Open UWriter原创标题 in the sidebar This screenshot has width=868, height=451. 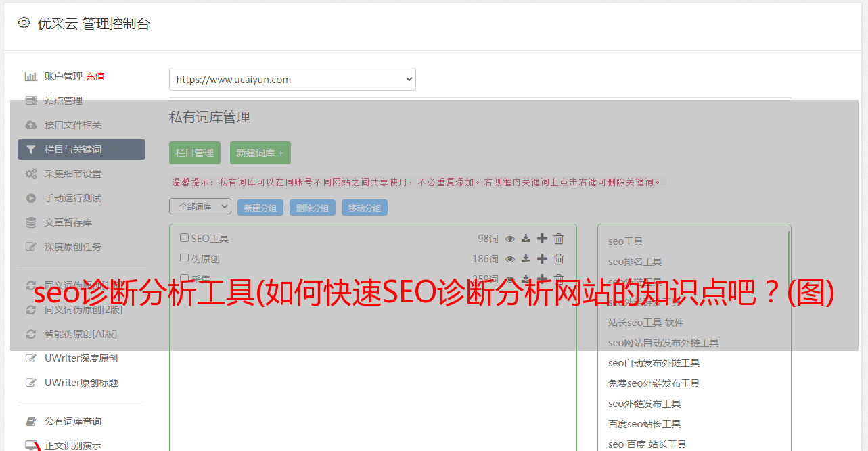point(81,383)
